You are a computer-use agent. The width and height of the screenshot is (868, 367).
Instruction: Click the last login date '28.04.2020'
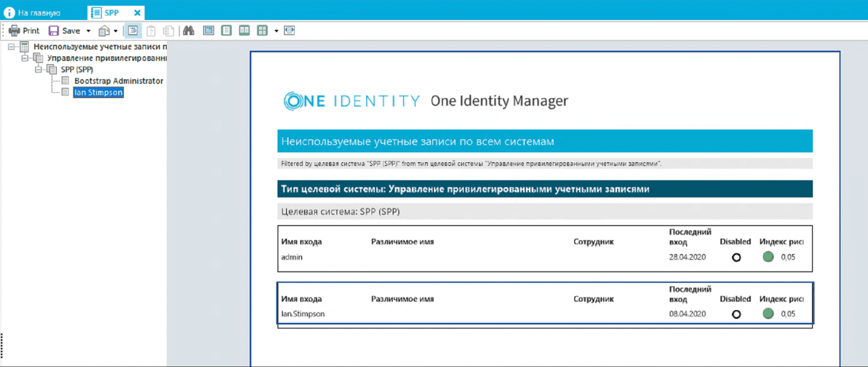687,257
